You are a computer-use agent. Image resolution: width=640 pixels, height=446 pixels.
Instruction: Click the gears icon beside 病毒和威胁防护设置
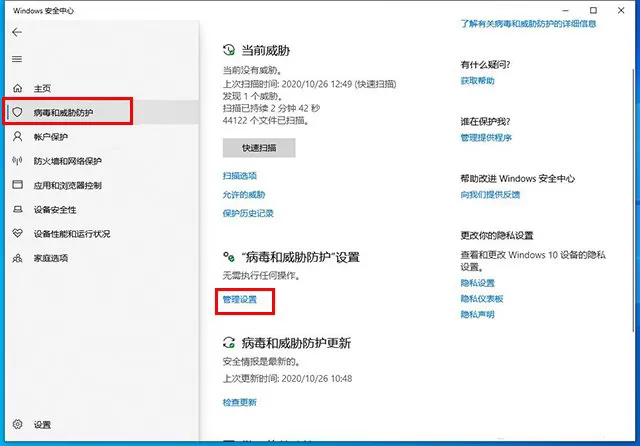[229, 257]
